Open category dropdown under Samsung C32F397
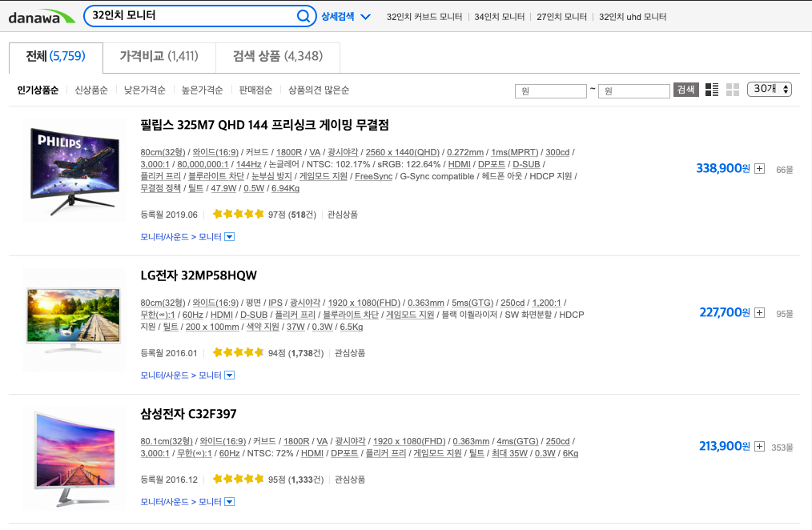Viewport: 812px width, 530px height. pos(230,501)
